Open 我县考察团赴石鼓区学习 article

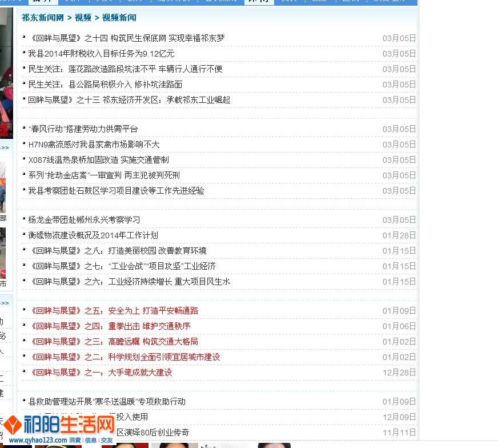[x=116, y=191]
